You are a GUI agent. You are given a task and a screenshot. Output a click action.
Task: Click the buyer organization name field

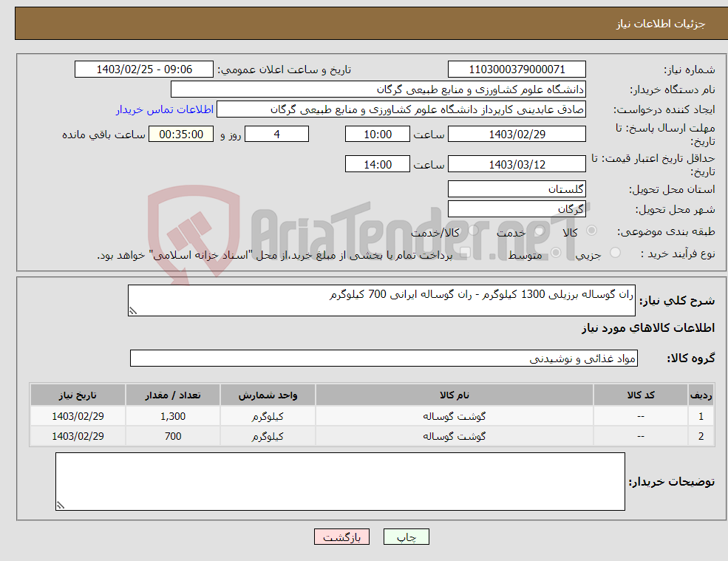[x=378, y=89]
